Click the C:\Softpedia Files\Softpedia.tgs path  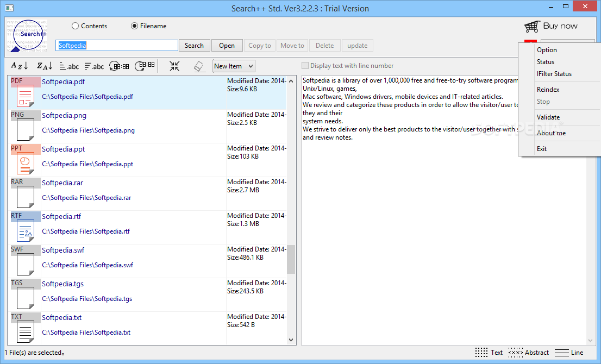coord(87,299)
